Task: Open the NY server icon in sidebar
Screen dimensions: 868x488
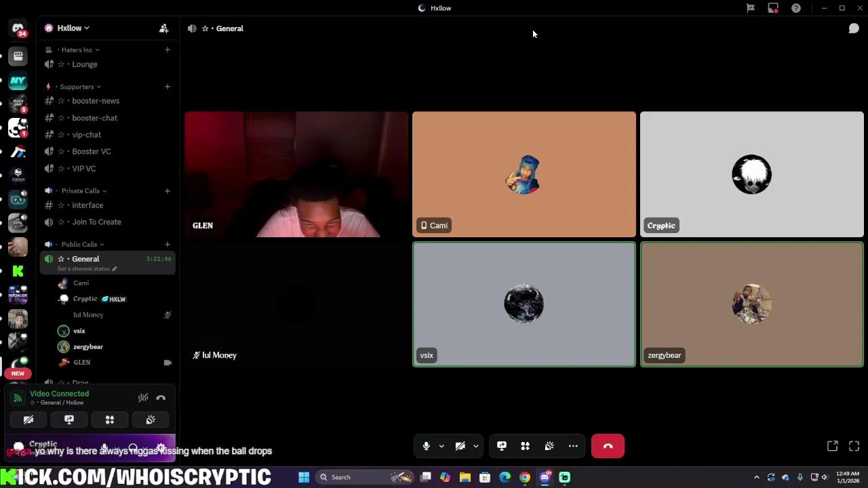Action: point(18,81)
